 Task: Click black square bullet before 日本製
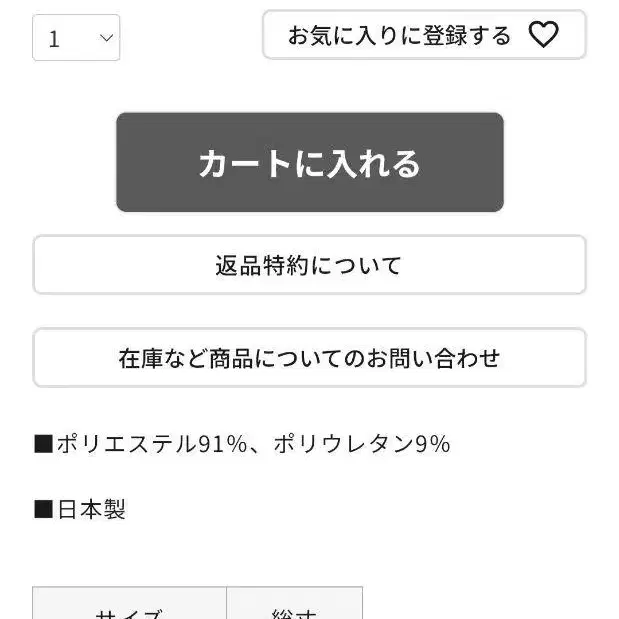(43, 509)
